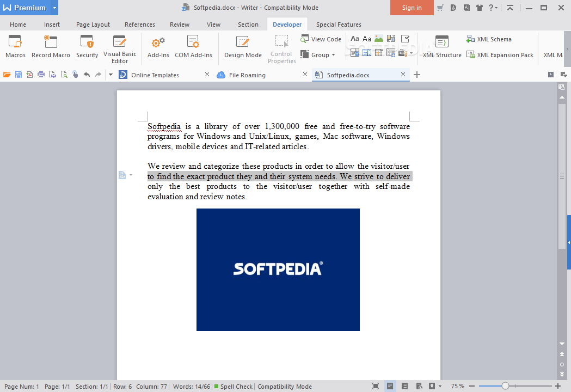Viewport: 571px width, 392px height.
Task: Open the Help question mark menu
Action: pos(493,8)
